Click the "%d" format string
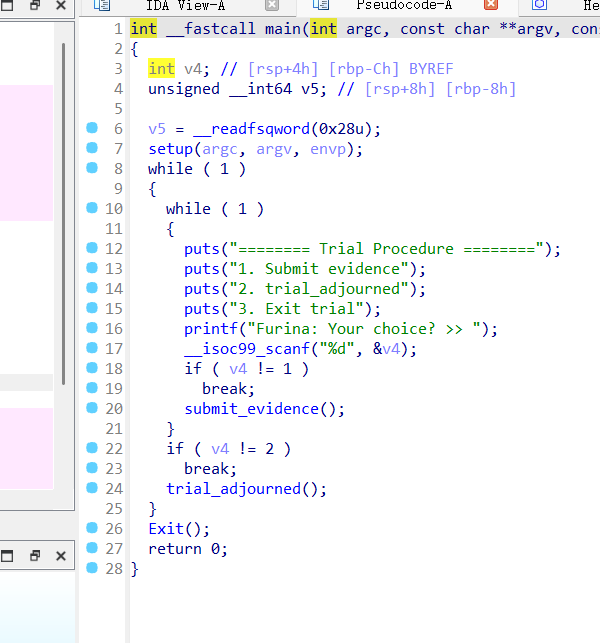 click(337, 349)
